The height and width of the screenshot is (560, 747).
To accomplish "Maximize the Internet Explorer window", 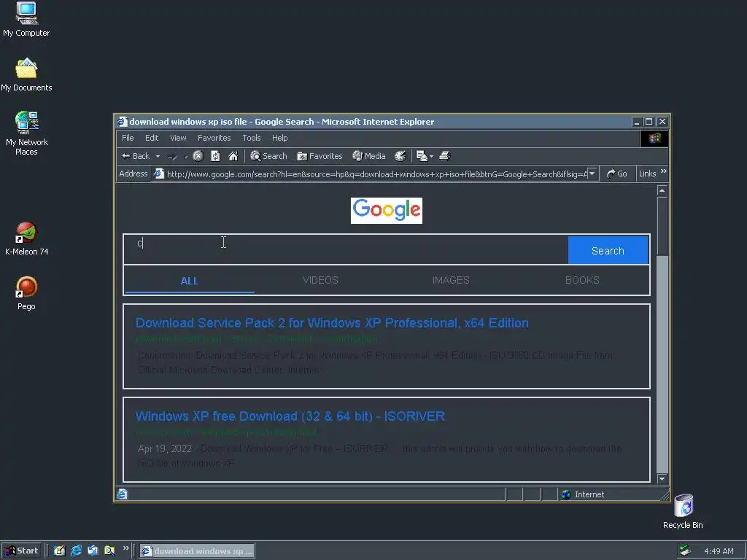I will tap(649, 122).
